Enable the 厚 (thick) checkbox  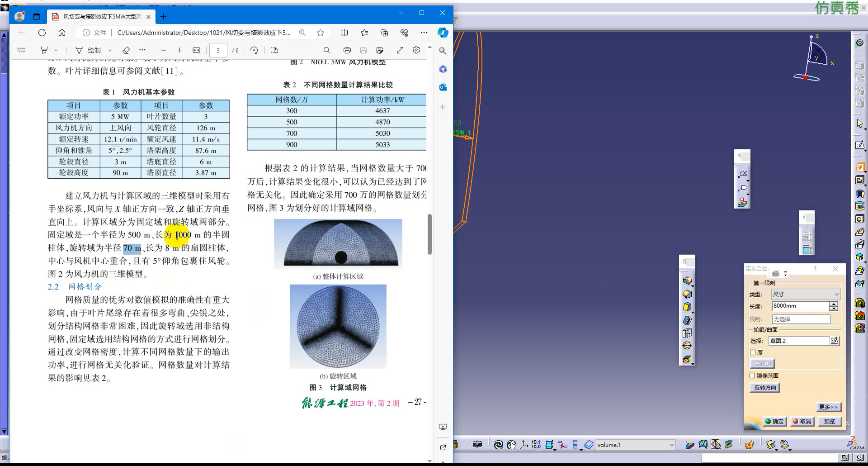tap(753, 352)
